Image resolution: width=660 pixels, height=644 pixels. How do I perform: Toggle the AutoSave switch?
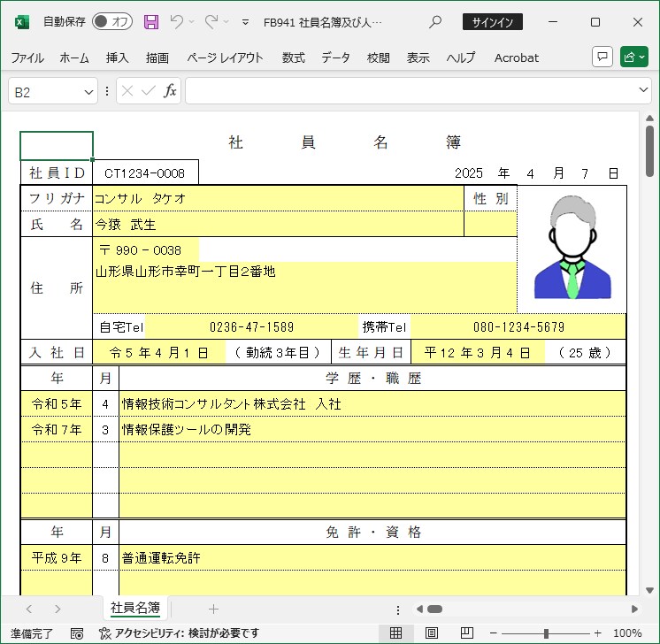(x=112, y=21)
